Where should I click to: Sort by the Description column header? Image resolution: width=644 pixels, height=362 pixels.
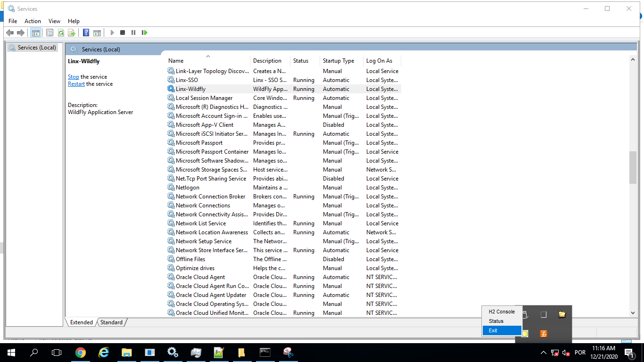click(x=270, y=61)
